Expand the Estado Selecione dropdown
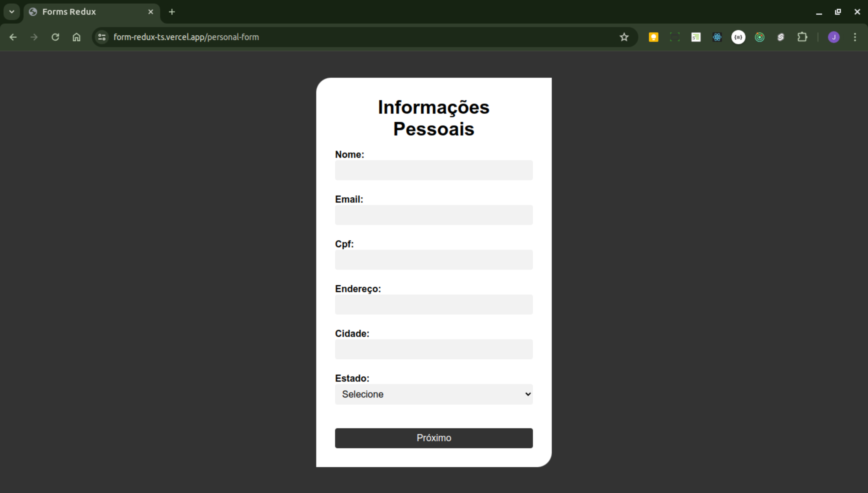Viewport: 868px width, 493px height. click(x=434, y=394)
